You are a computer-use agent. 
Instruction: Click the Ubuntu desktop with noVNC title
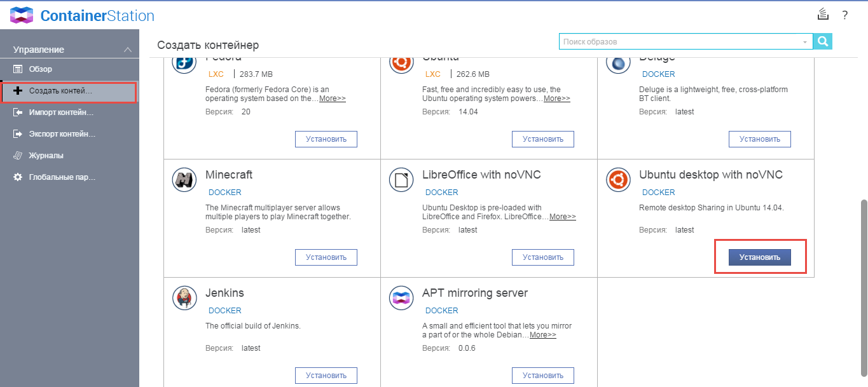click(x=711, y=175)
